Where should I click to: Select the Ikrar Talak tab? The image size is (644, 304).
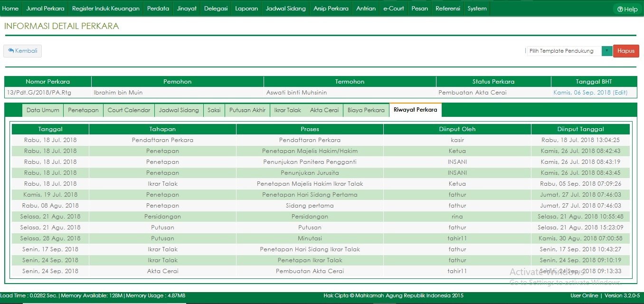[x=287, y=110]
